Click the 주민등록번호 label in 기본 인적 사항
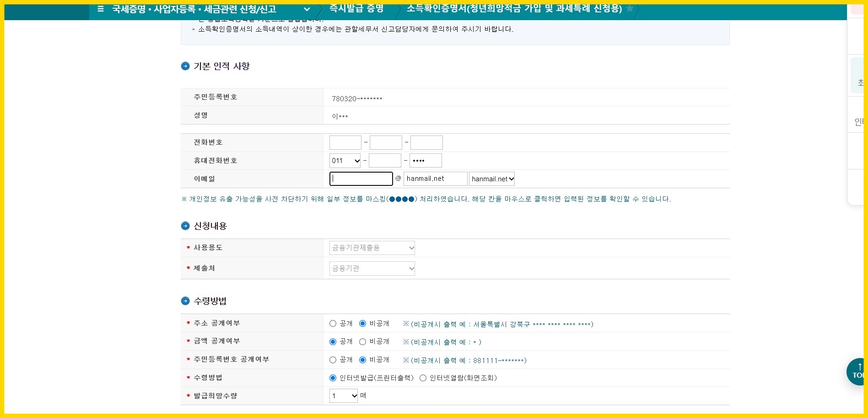 (x=216, y=97)
